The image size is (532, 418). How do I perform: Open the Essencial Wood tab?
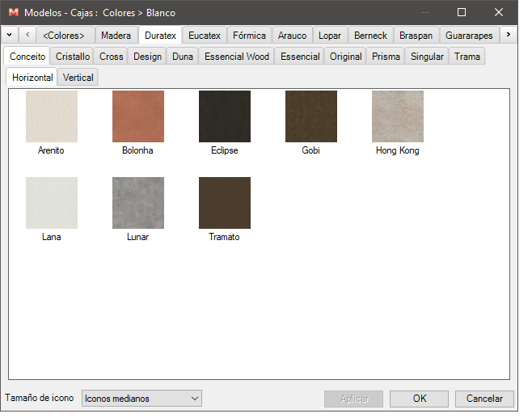[237, 57]
